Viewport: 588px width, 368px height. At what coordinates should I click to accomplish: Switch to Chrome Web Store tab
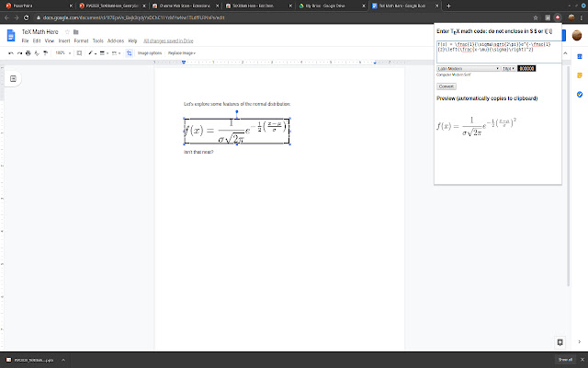coord(186,6)
